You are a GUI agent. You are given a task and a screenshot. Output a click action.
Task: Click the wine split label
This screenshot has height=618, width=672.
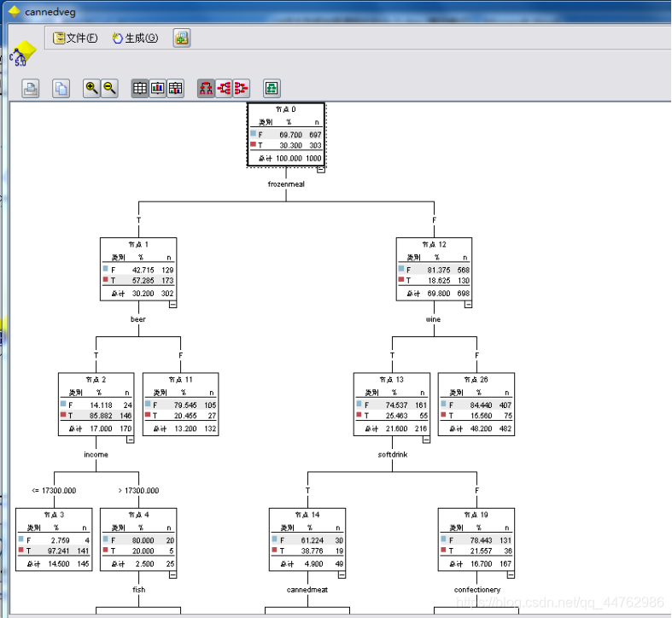point(433,319)
